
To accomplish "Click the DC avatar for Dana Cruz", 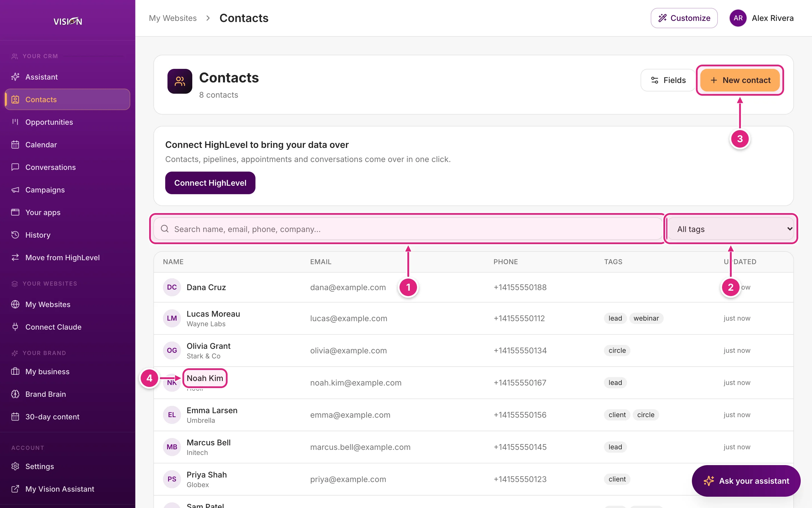I will coord(172,287).
